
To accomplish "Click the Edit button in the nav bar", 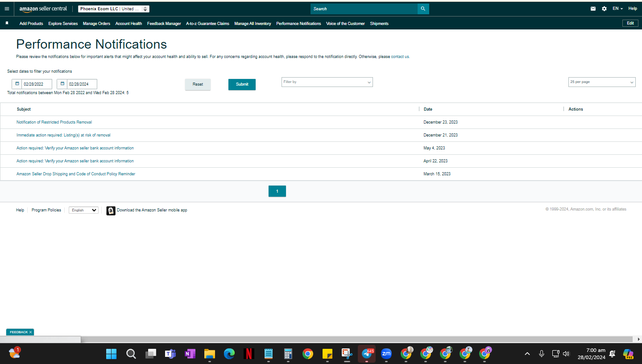I will tap(630, 23).
